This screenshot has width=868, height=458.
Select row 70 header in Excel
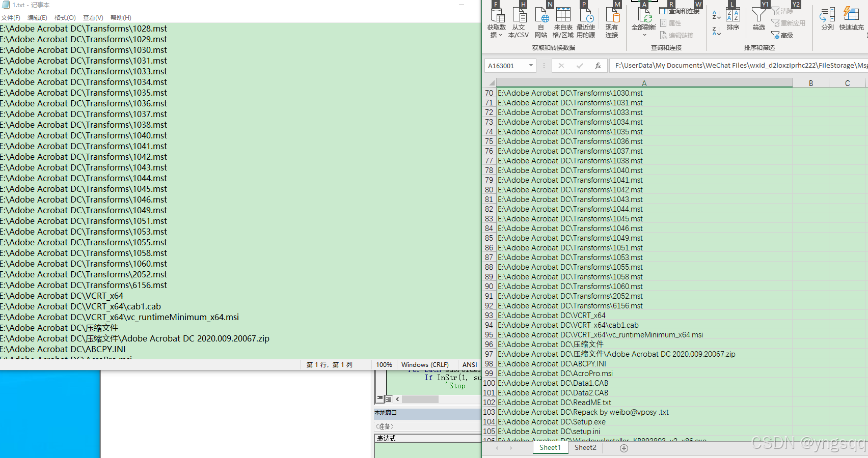click(x=489, y=93)
